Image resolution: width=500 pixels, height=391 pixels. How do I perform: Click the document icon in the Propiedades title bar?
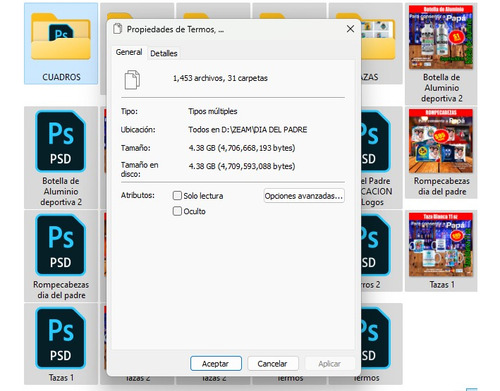point(117,29)
